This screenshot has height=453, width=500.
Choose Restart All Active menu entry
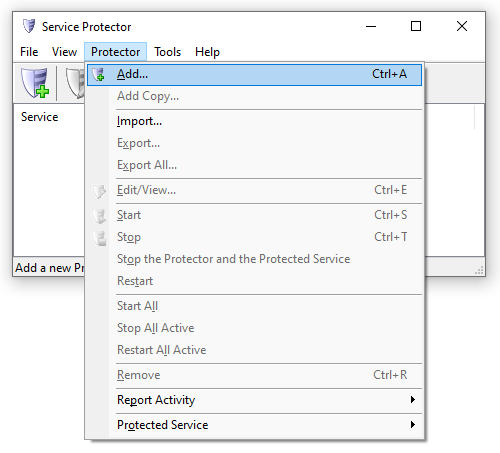click(254, 350)
